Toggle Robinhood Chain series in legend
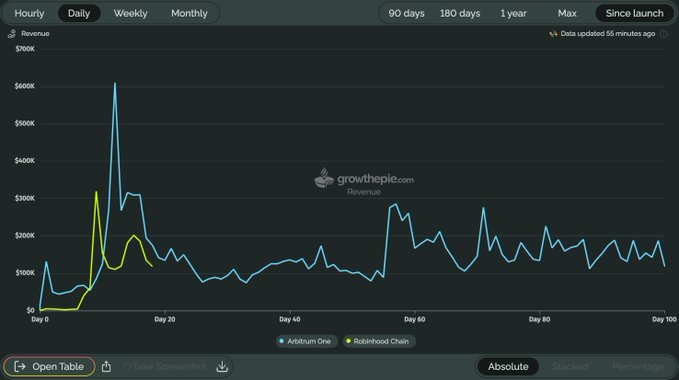This screenshot has width=679, height=380. pos(378,341)
